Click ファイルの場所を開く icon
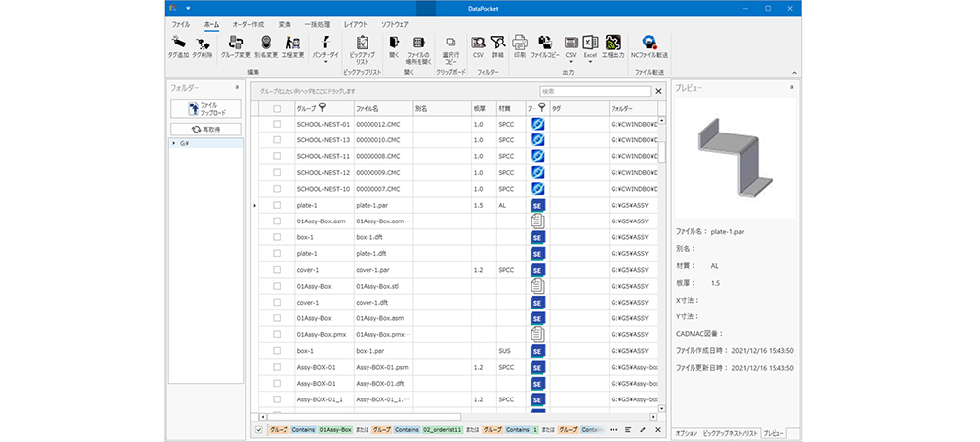 click(x=418, y=43)
